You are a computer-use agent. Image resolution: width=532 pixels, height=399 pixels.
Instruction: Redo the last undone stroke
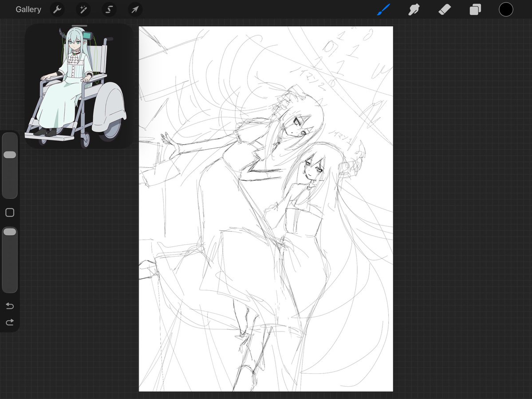click(10, 322)
